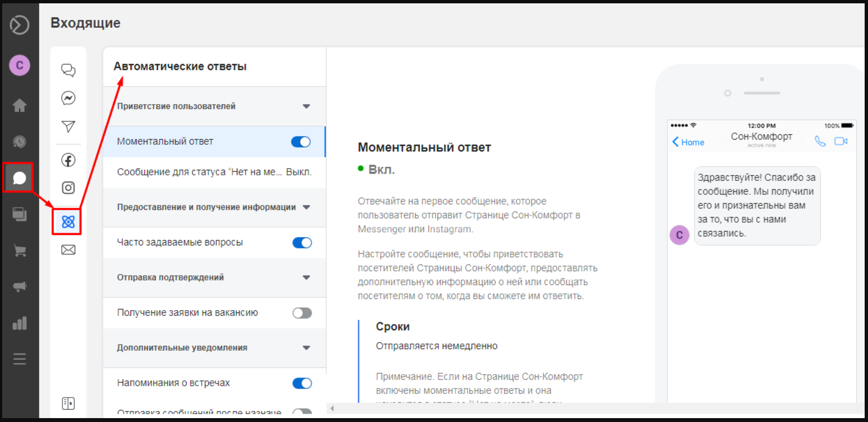Collapse Предоставление и получение информации section
Viewport: 868px width, 422px height.
click(306, 207)
